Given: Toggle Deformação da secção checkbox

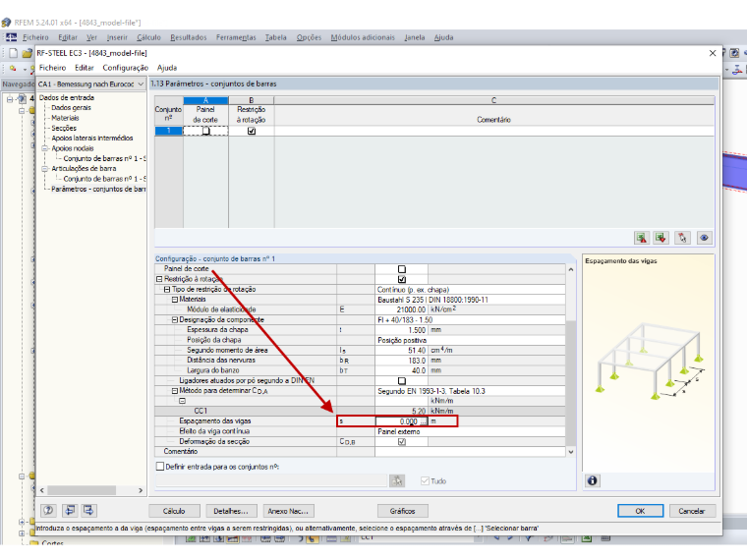Looking at the screenshot, I should point(402,441).
